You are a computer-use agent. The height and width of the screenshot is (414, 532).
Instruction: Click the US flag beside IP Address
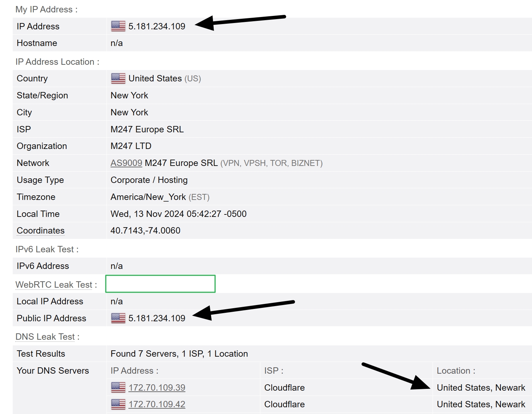tap(117, 26)
